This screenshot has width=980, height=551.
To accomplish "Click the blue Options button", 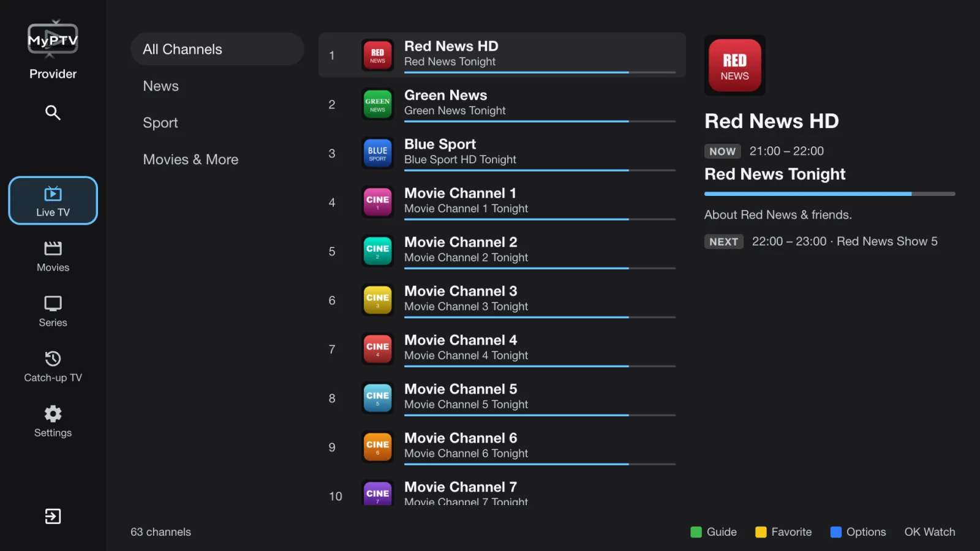I will 858,532.
